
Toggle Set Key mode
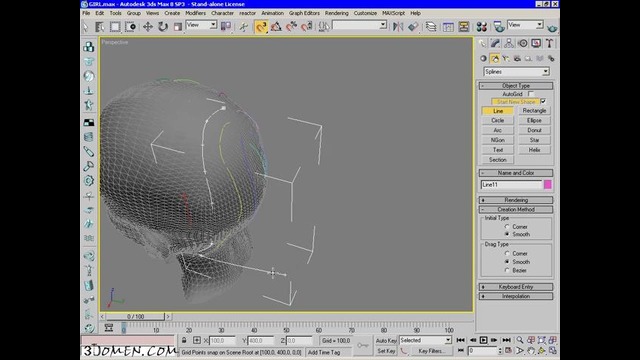click(x=386, y=351)
